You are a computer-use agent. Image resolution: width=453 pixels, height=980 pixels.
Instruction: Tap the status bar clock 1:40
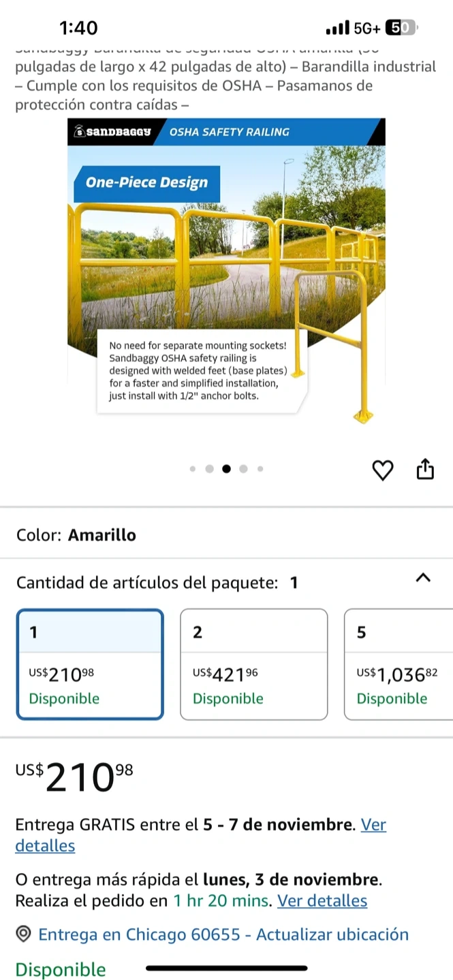[78, 28]
